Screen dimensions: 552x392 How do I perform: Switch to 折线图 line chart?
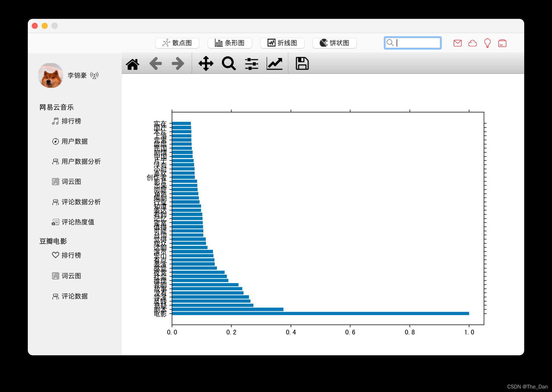tap(282, 43)
